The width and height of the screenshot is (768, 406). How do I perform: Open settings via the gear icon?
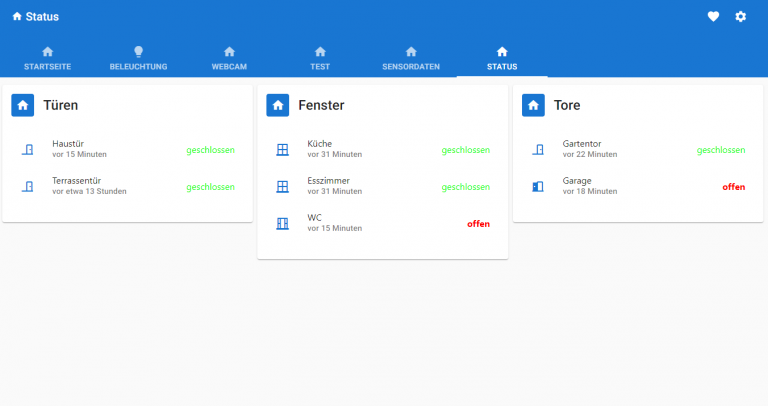point(741,16)
